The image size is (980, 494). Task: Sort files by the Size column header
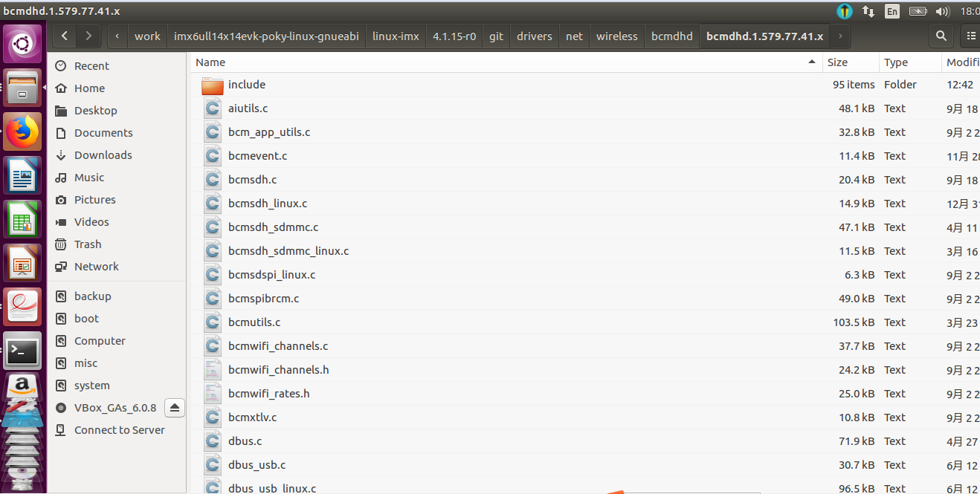click(851, 62)
